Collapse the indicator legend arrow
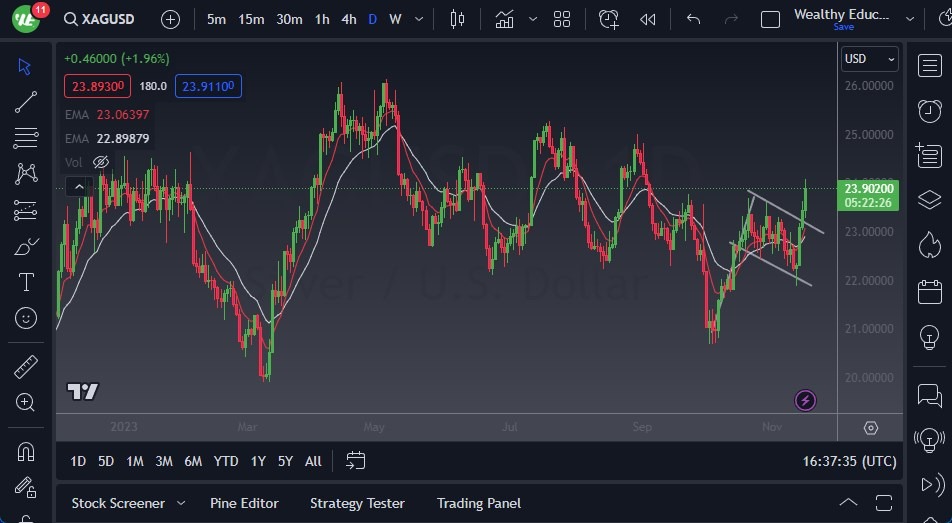The width and height of the screenshot is (952, 523). (78, 186)
